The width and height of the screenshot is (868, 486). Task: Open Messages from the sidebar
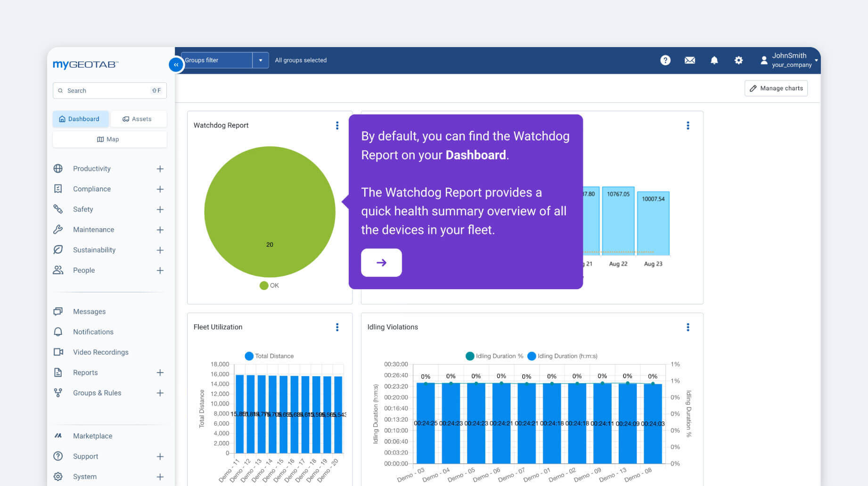click(89, 311)
